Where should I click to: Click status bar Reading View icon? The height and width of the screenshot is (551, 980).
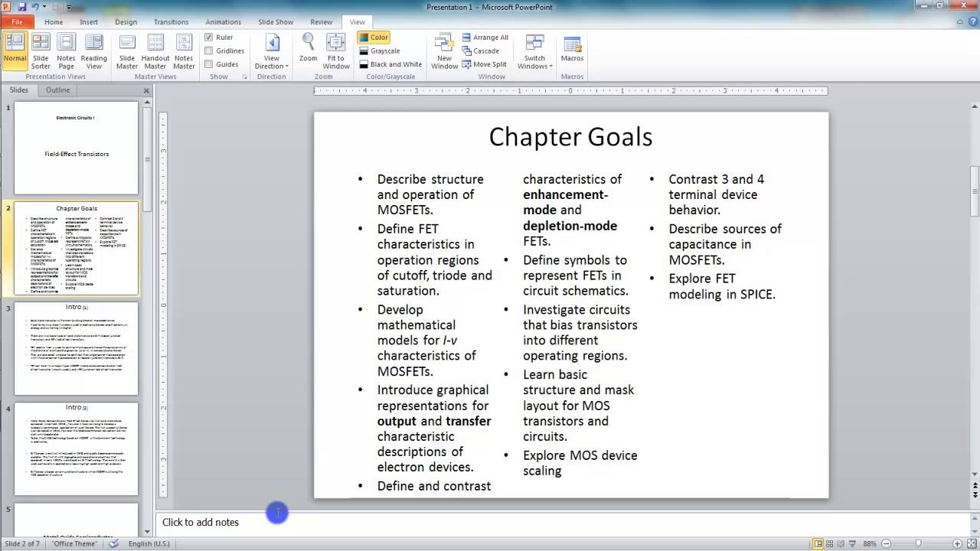[841, 543]
